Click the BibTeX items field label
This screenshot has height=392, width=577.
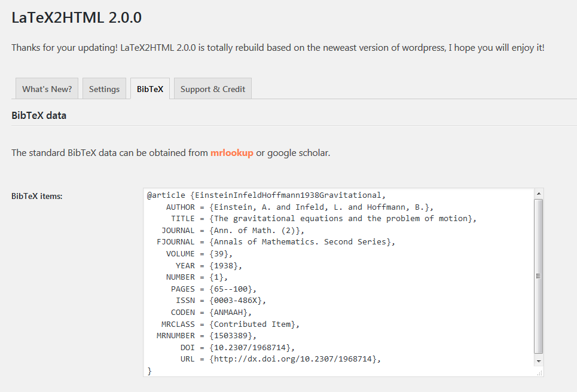37,196
